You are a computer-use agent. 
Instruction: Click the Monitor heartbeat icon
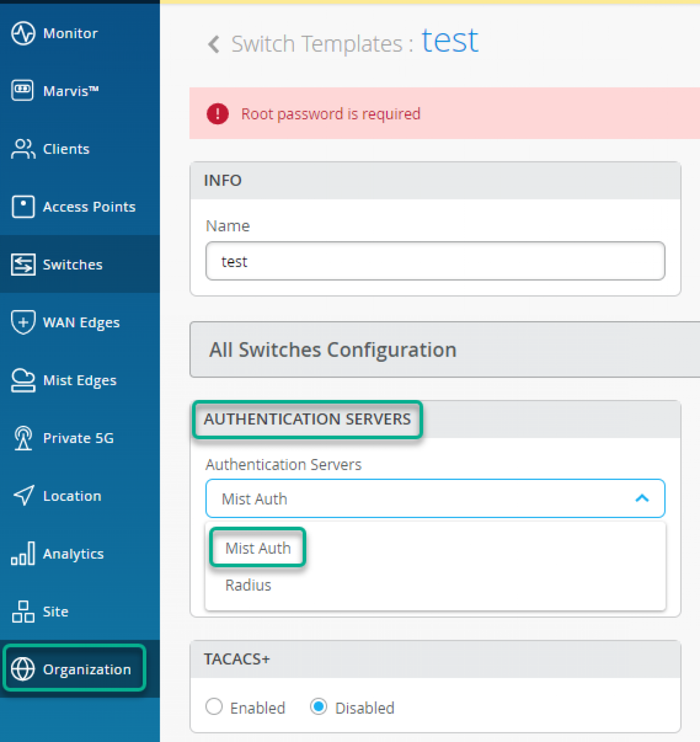[x=23, y=33]
